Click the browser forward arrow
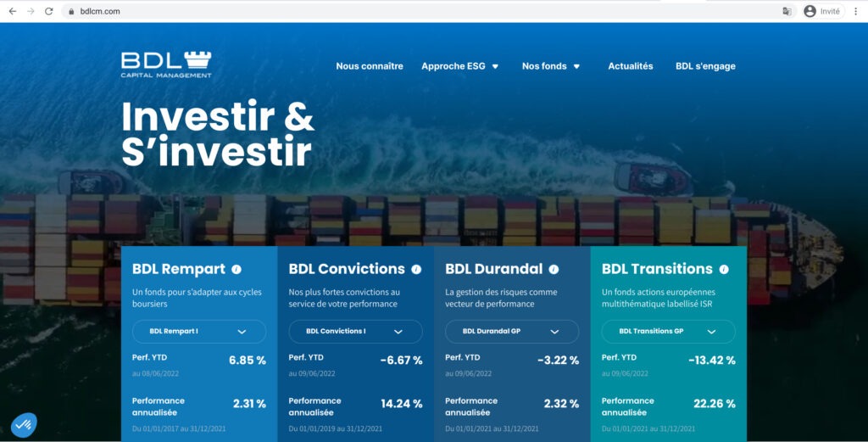Viewport: 868px width, 442px height. (31, 11)
